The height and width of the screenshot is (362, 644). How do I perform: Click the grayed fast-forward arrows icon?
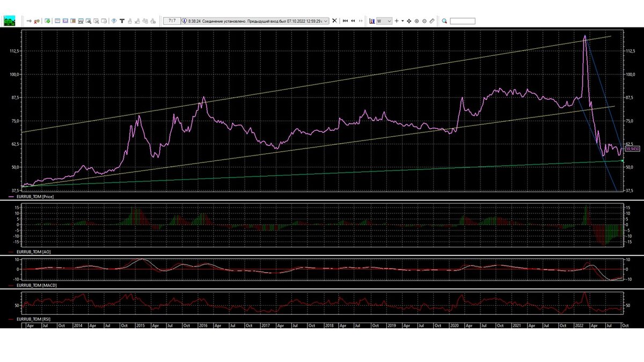click(361, 21)
